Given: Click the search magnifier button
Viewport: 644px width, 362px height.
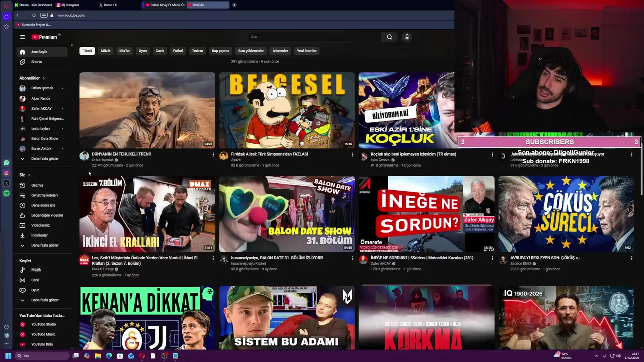Looking at the screenshot, I should click(389, 37).
